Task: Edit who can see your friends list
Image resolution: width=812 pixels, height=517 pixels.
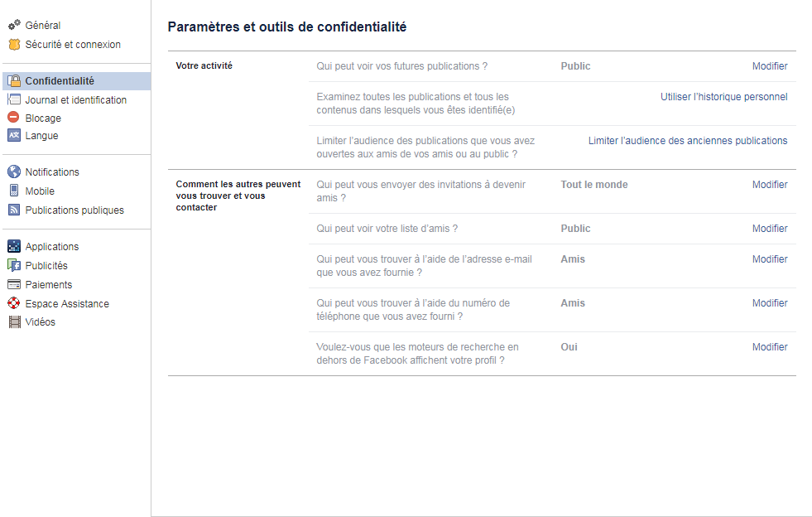Action: pos(770,229)
